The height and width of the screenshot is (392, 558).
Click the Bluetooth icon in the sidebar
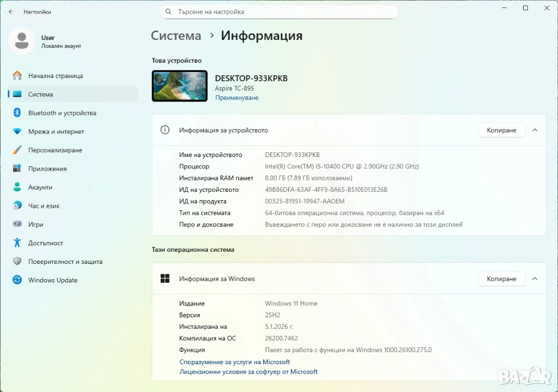(17, 113)
